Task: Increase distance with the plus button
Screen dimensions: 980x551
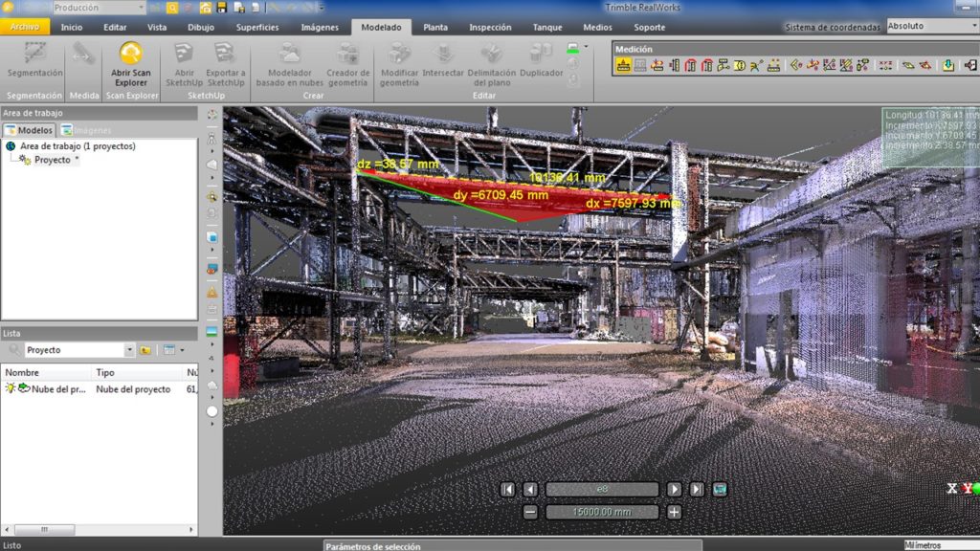Action: (675, 512)
